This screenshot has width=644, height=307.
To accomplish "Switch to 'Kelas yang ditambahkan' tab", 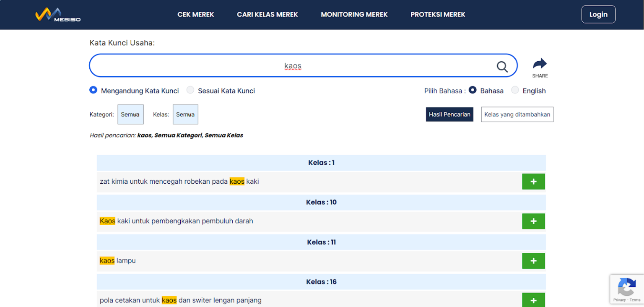I will 517,114.
